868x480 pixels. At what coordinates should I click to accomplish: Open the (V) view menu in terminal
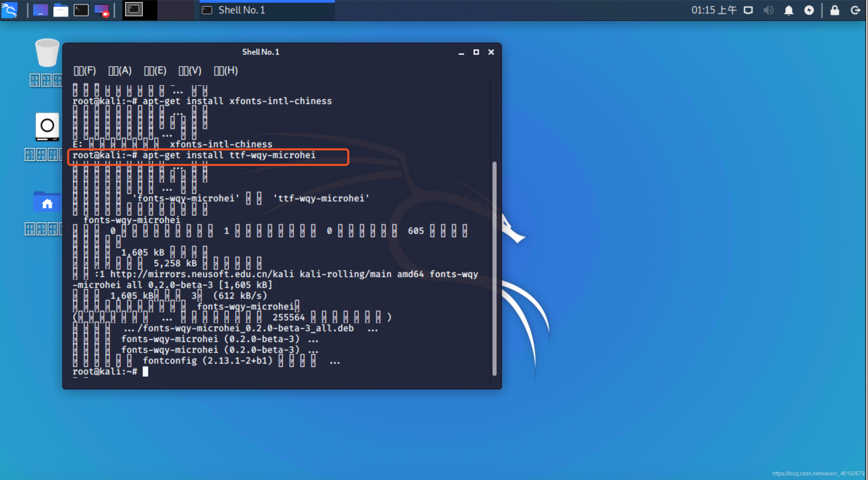(190, 71)
